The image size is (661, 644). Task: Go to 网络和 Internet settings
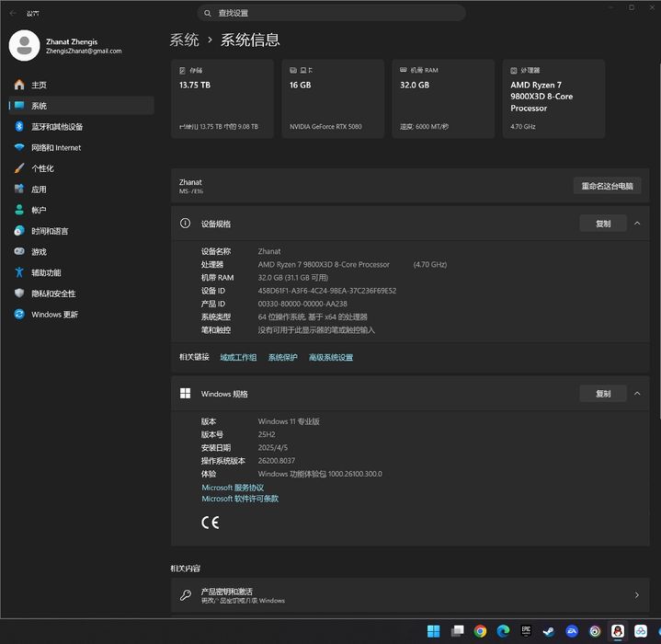coord(81,147)
